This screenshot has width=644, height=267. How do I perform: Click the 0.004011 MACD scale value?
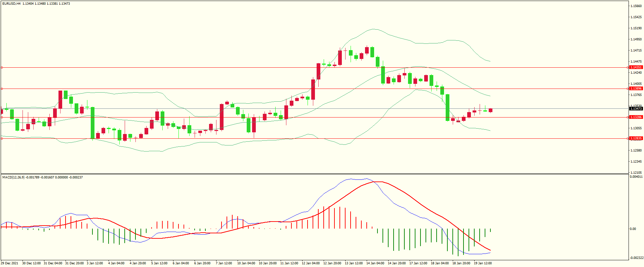pyautogui.click(x=636, y=177)
